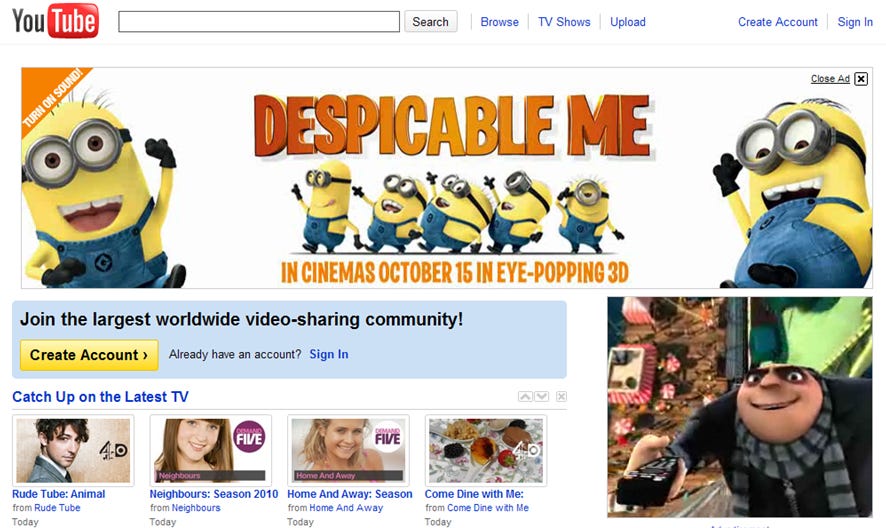Open the Upload menu item
886x528 pixels.
(628, 22)
